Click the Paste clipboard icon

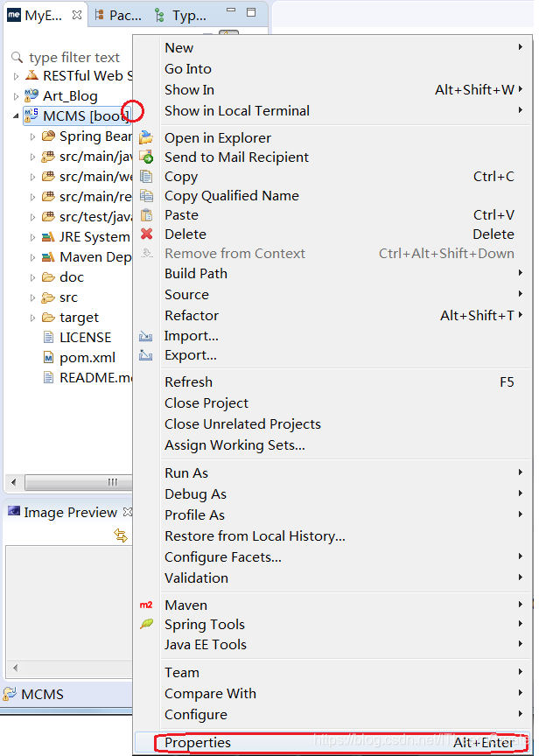[x=146, y=215]
